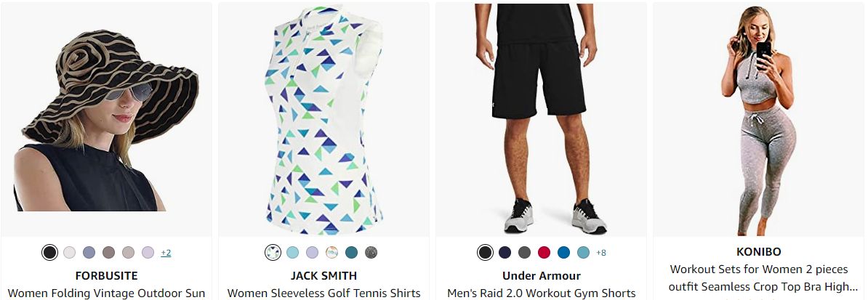Screen dimensions: 868x300
Task: Choose the navy swatch for Under Armour shorts
Action: (505, 252)
